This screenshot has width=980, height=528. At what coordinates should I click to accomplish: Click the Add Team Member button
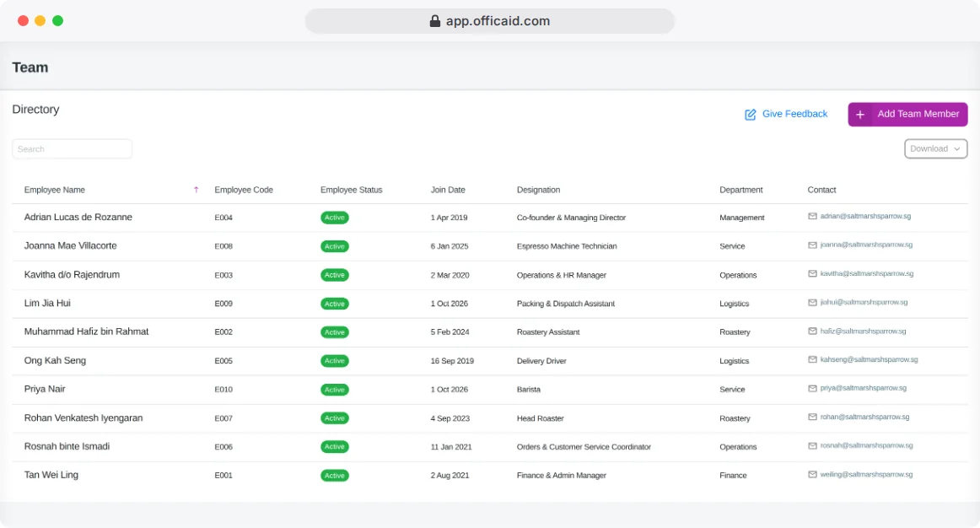tap(907, 115)
